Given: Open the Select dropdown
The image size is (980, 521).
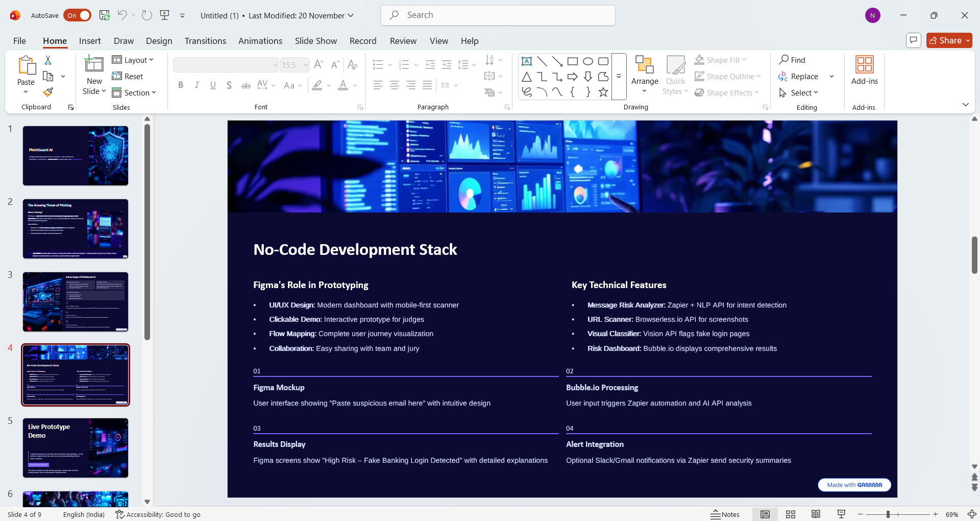Looking at the screenshot, I should click(x=799, y=92).
